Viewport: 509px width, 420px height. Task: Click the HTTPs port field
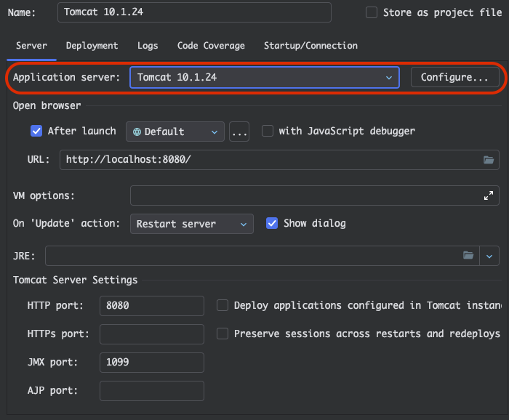(x=152, y=334)
